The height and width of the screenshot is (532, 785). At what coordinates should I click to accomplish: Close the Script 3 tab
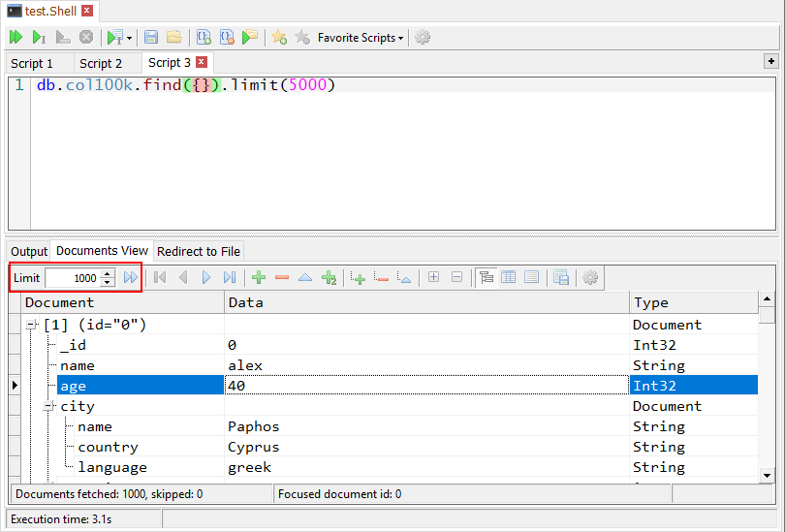click(x=202, y=62)
